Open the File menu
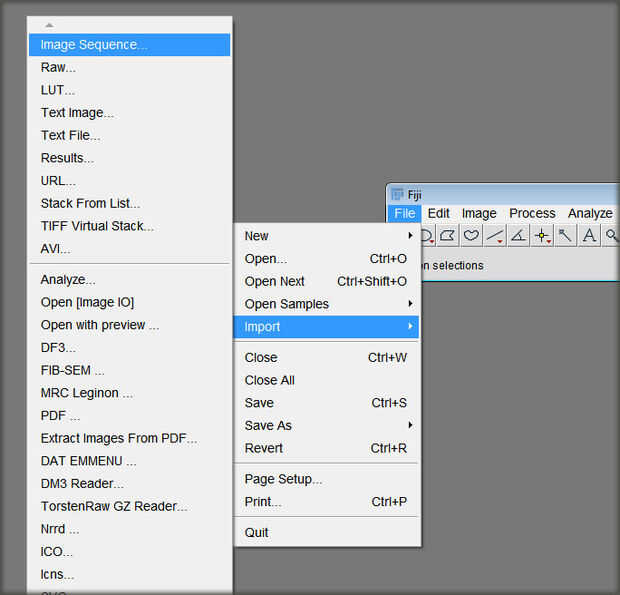The image size is (620, 595). [405, 213]
